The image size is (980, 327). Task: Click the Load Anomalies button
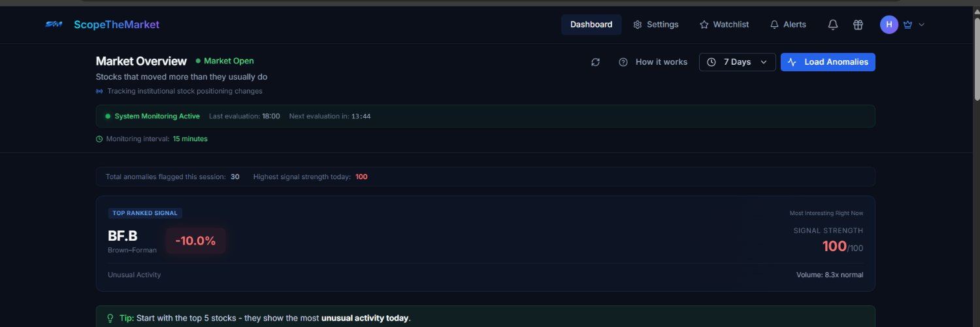pyautogui.click(x=828, y=62)
